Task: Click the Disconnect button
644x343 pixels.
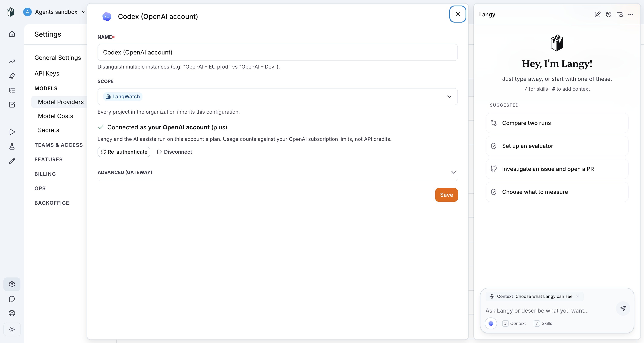Action: [174, 152]
